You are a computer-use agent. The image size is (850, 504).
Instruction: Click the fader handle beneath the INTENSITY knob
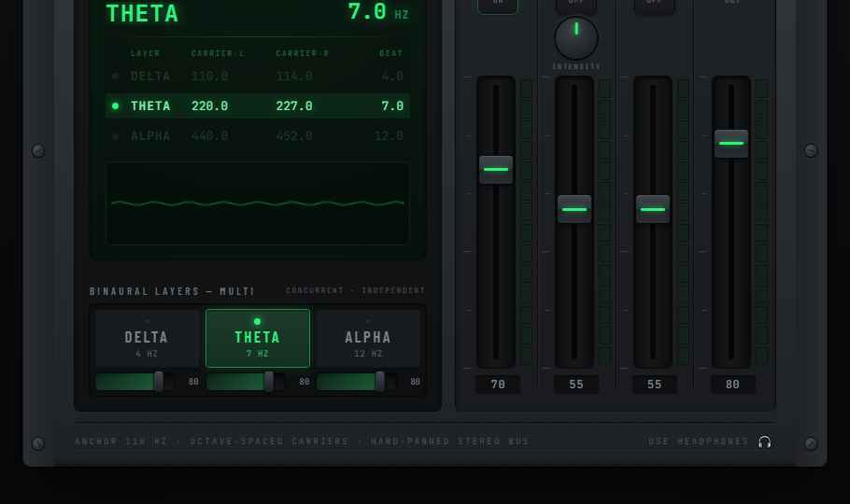[574, 209]
